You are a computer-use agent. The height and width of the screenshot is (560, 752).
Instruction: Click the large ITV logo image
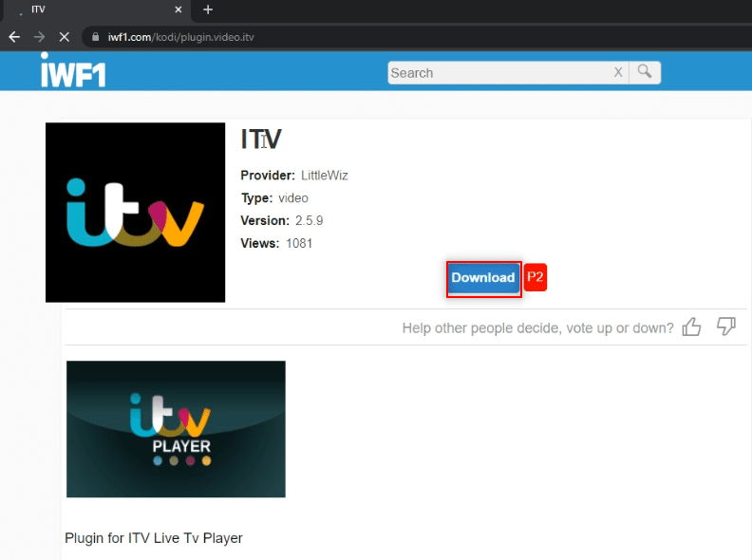135,213
